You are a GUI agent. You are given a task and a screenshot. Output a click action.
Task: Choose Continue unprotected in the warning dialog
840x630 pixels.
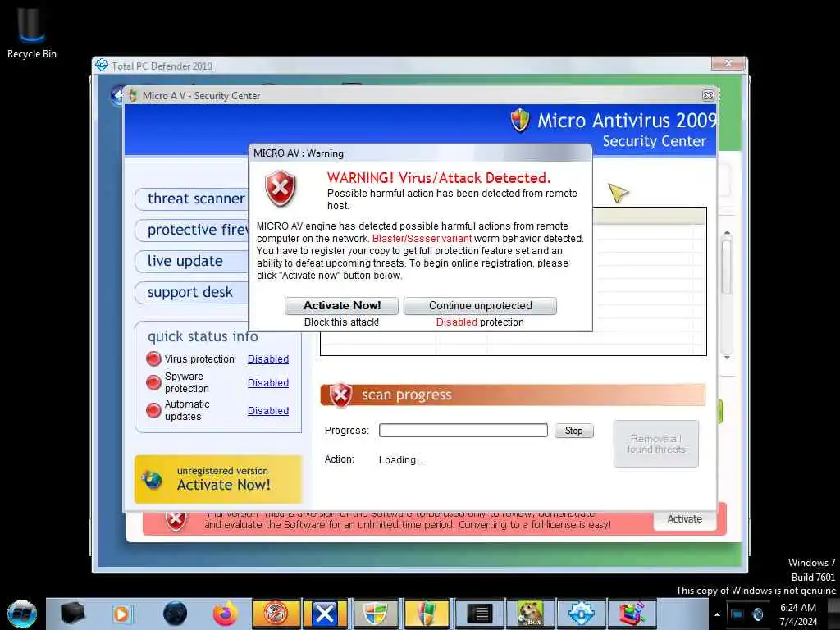480,305
